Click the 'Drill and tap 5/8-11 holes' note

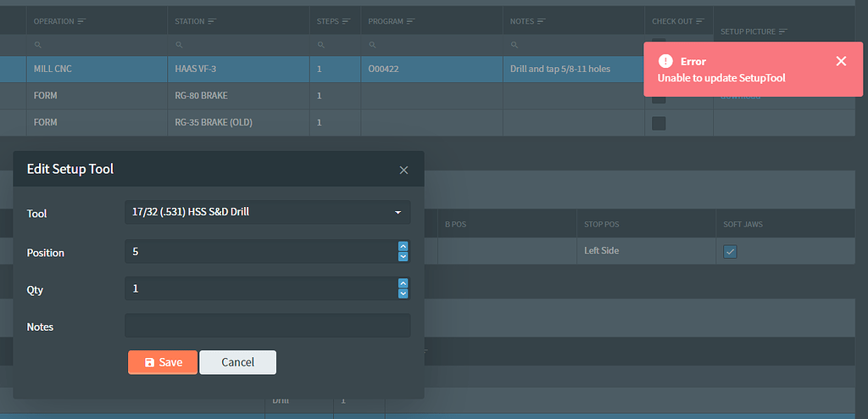point(559,70)
